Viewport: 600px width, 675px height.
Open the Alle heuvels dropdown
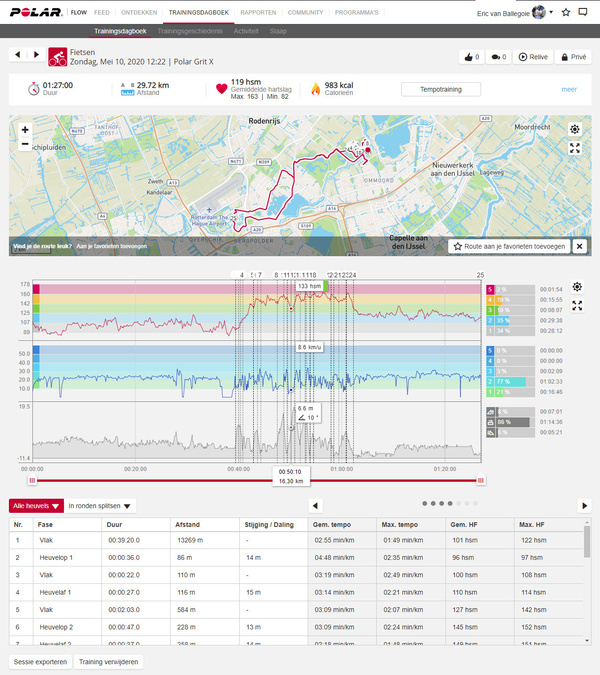pyautogui.click(x=37, y=506)
